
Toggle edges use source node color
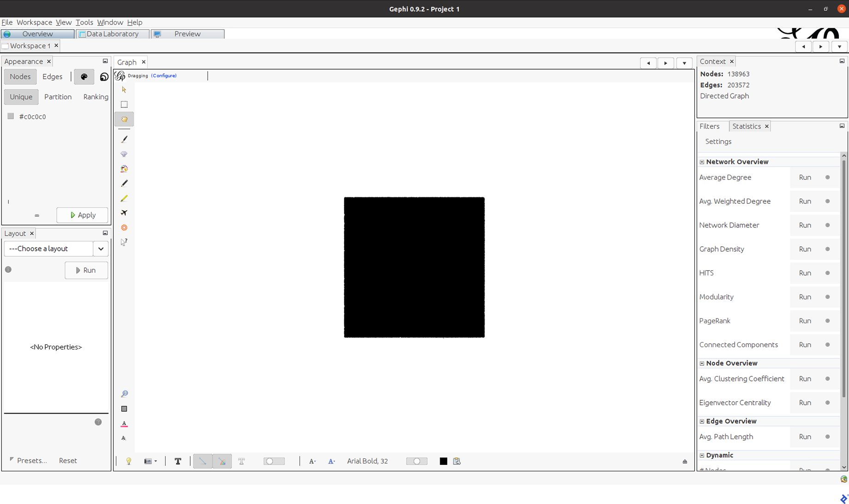[222, 461]
